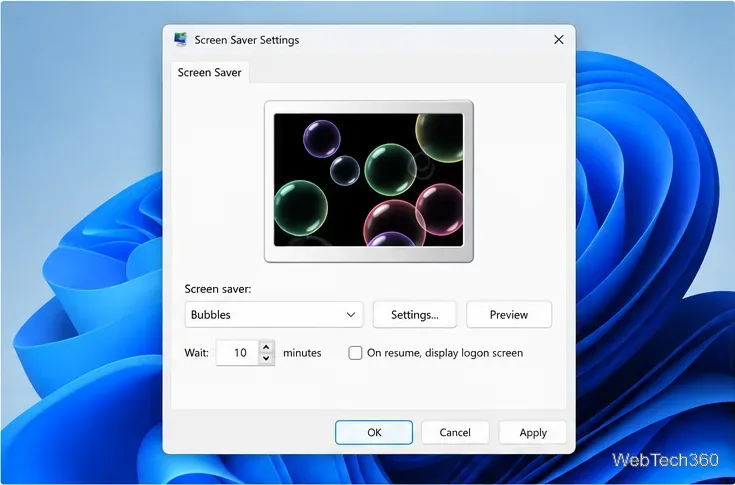
Task: Click the Preview button
Action: coord(509,314)
